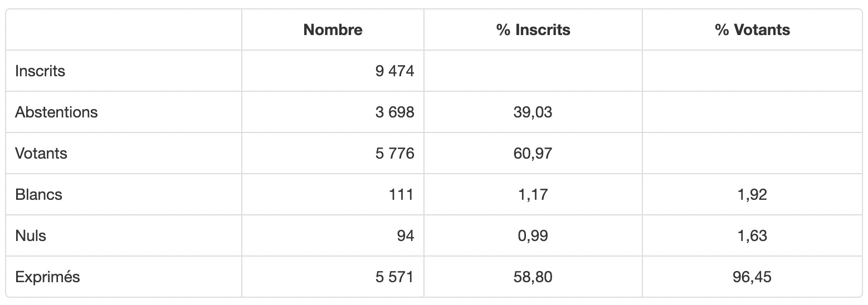Click the 3 698 abstentions number
Screen dimensions: 868x305
[x=394, y=112]
